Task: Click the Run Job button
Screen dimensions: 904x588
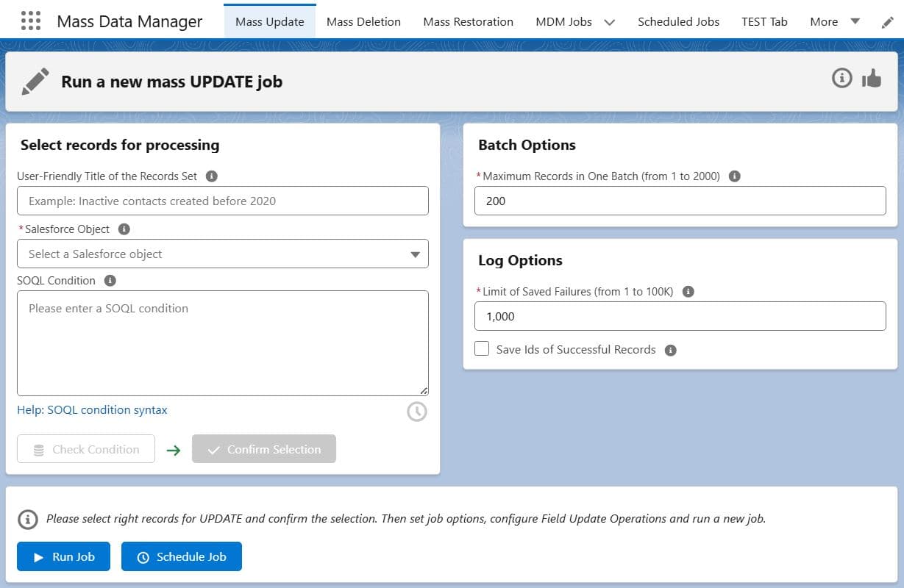Action: 63,556
